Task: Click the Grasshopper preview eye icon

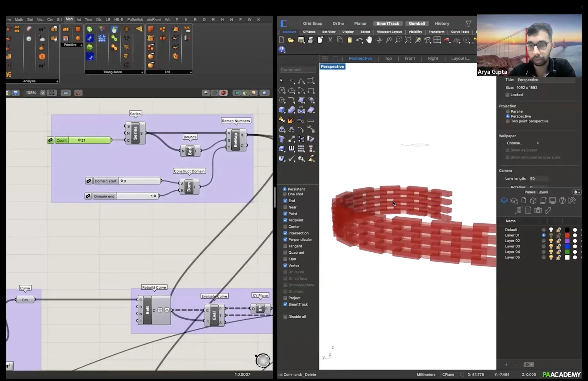Action: point(65,93)
